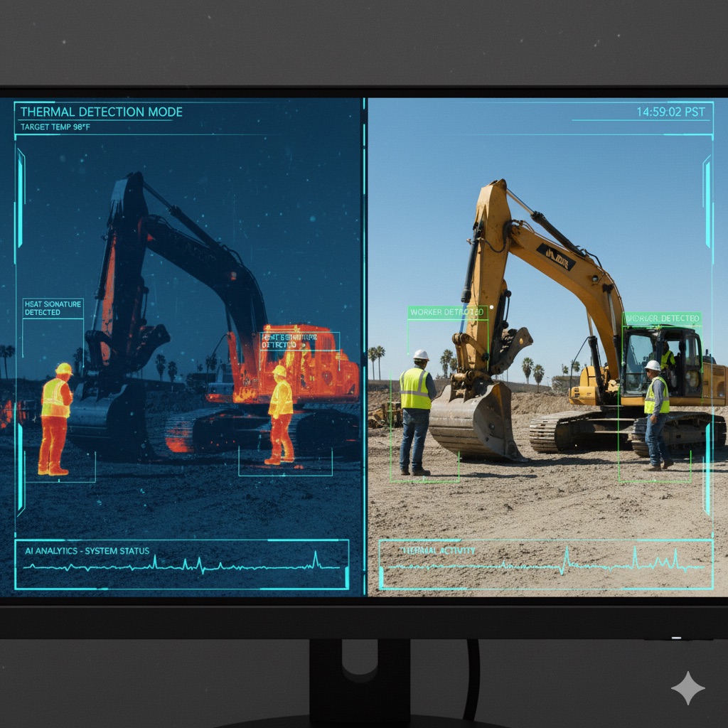The image size is (728, 728).
Task: Select the left worker in camera view
Action: pyautogui.click(x=415, y=412)
